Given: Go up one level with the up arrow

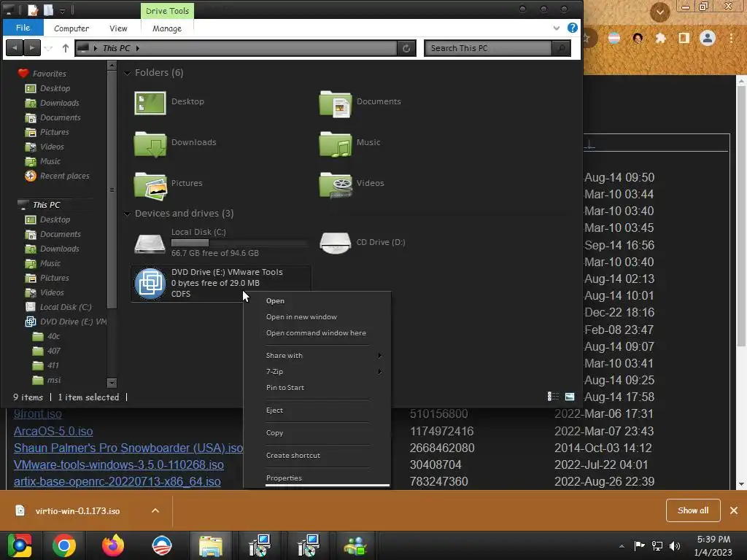Looking at the screenshot, I should click(x=66, y=48).
